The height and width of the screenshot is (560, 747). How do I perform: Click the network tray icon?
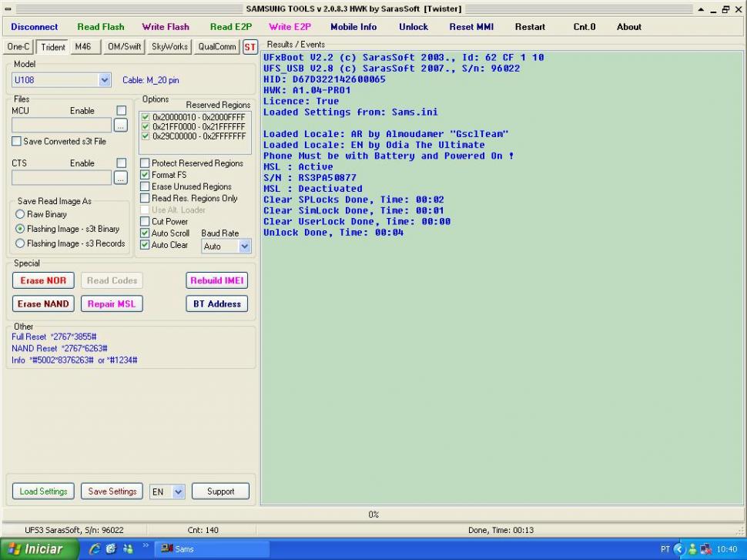tap(706, 549)
